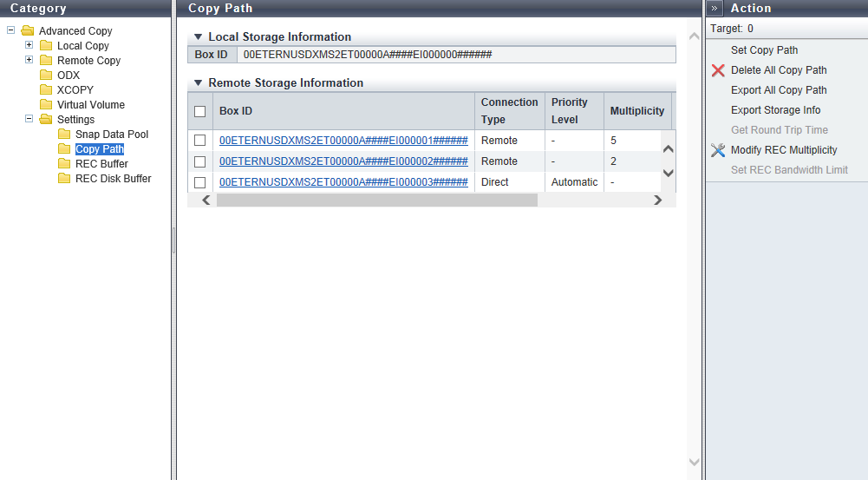Click the XCOPY folder icon
The image size is (868, 480).
46,90
